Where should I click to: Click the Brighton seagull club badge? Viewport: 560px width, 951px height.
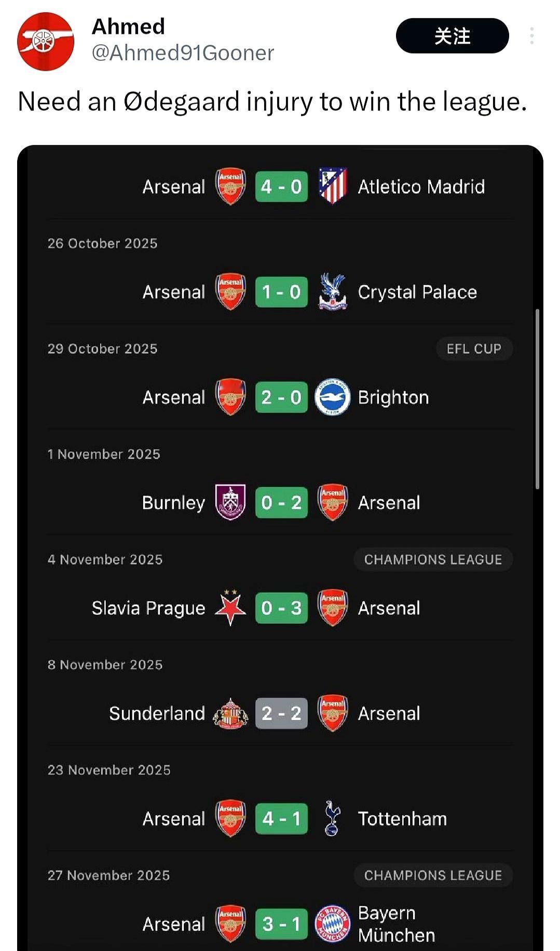pos(332,397)
